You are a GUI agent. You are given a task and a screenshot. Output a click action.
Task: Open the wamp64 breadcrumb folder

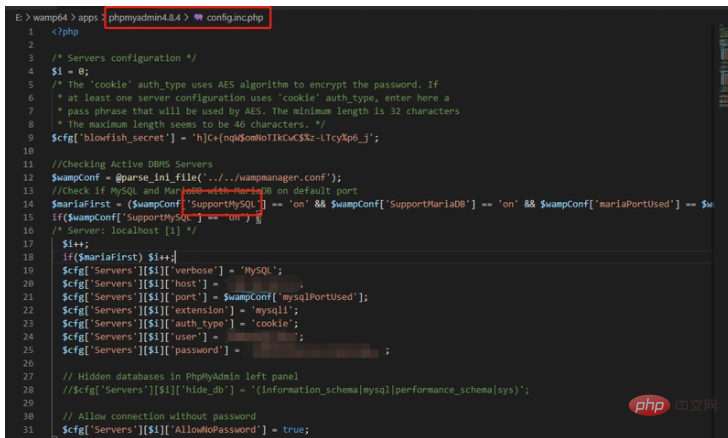[x=50, y=18]
